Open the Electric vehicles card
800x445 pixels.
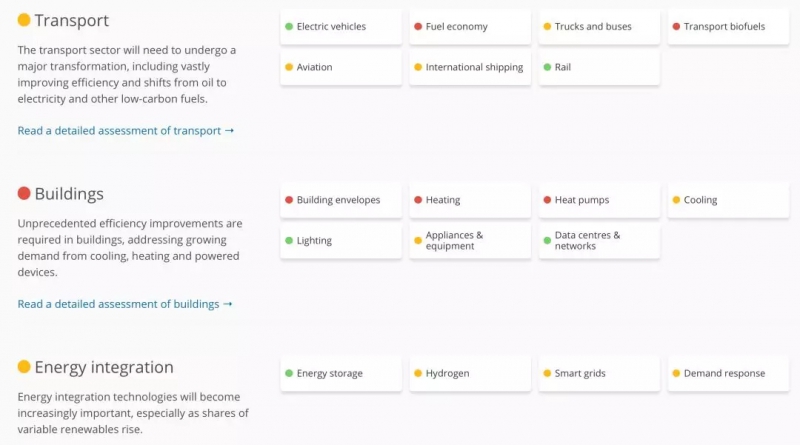coord(340,27)
